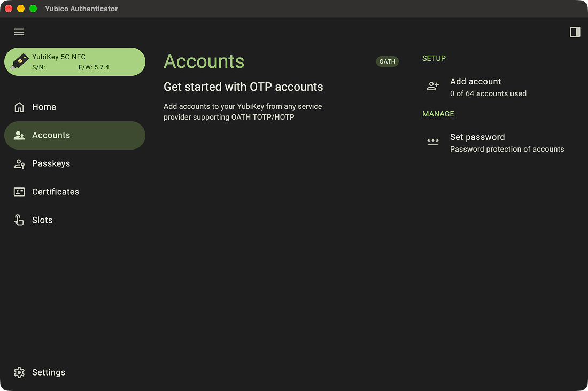Maximize the window with the green button

coord(33,9)
